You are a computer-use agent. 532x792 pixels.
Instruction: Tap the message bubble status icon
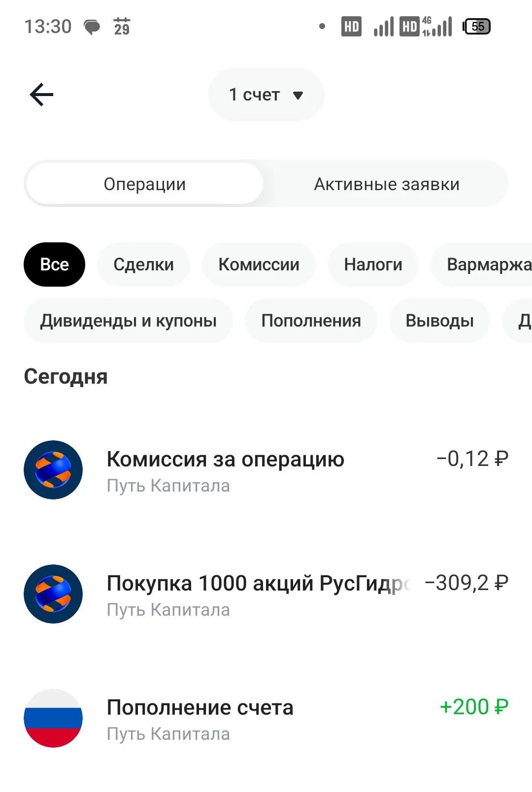[92, 27]
